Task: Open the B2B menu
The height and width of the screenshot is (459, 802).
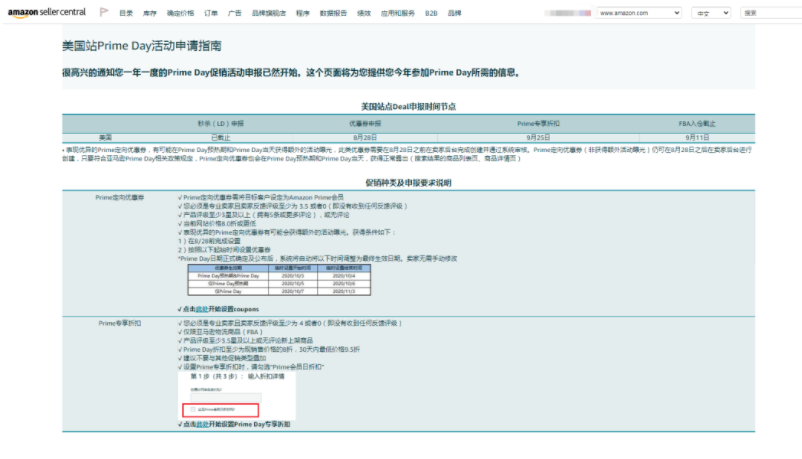Action: click(x=431, y=13)
